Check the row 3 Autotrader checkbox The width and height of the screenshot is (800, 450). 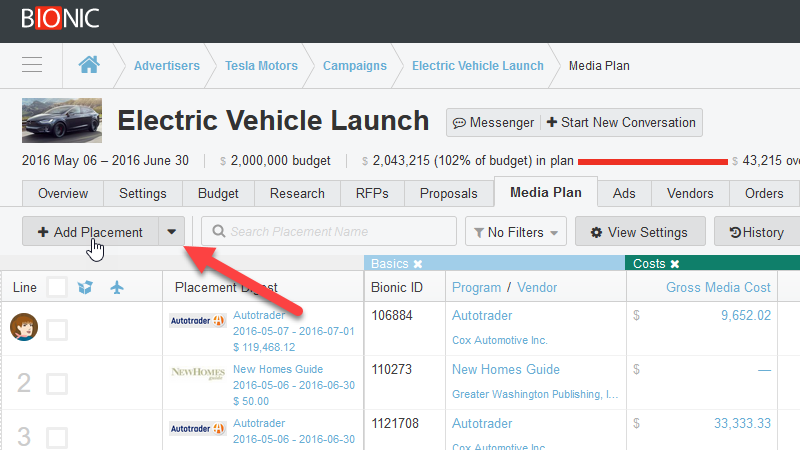[x=57, y=438]
